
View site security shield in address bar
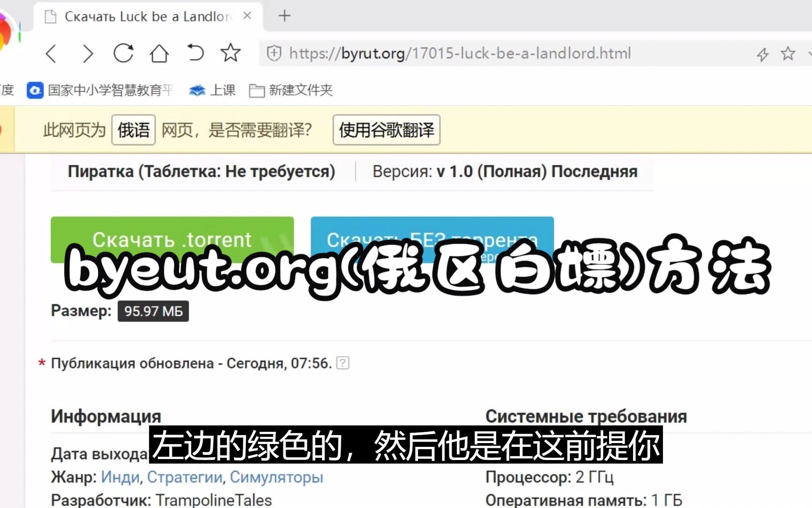(x=274, y=53)
